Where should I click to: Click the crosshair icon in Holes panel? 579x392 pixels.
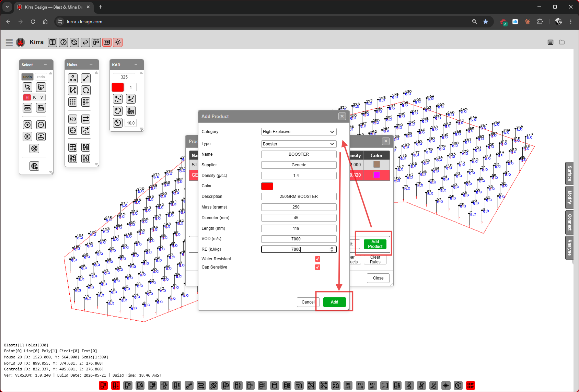click(73, 130)
